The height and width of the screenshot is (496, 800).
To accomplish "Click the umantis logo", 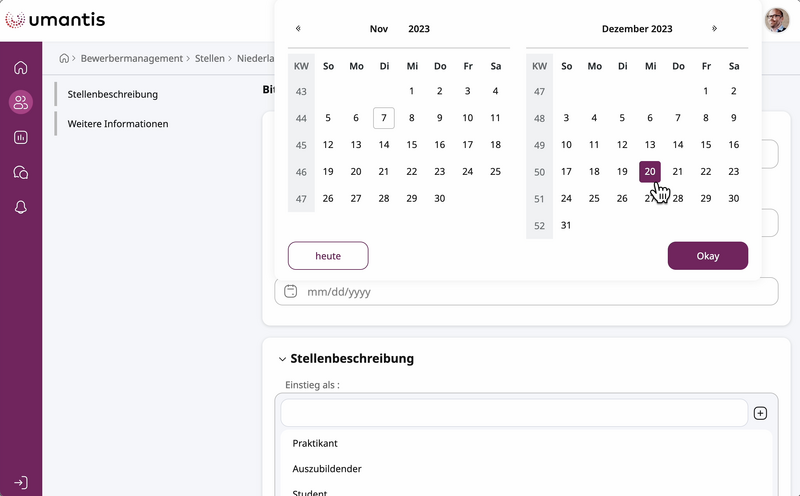I will tap(55, 20).
